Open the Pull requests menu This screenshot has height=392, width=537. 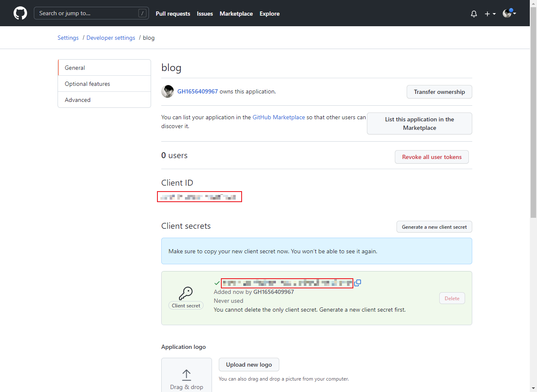tap(173, 14)
